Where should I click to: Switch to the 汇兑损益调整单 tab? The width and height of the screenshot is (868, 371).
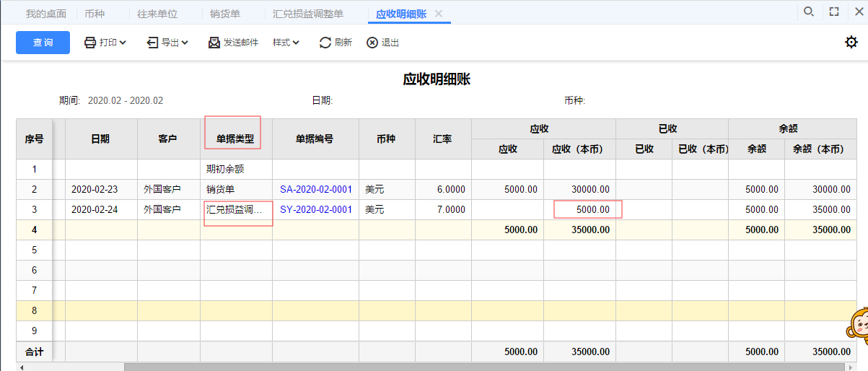tap(308, 14)
